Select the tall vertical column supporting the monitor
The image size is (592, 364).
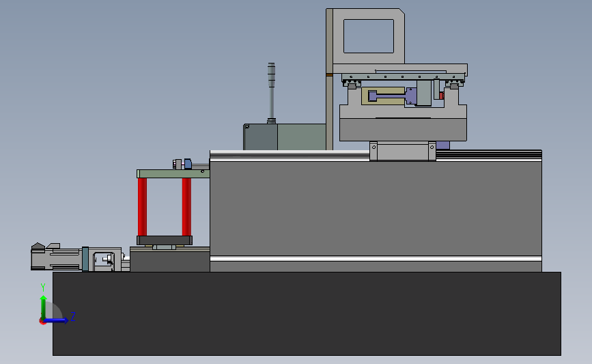pos(329,79)
